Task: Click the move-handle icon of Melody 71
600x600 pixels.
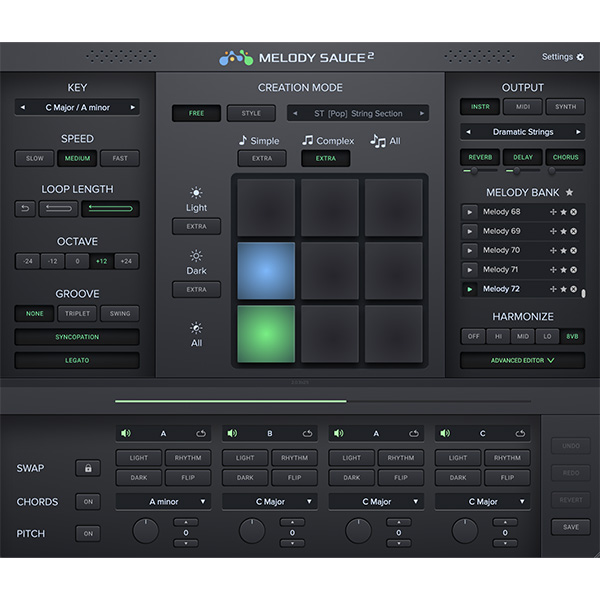Action: [x=553, y=270]
